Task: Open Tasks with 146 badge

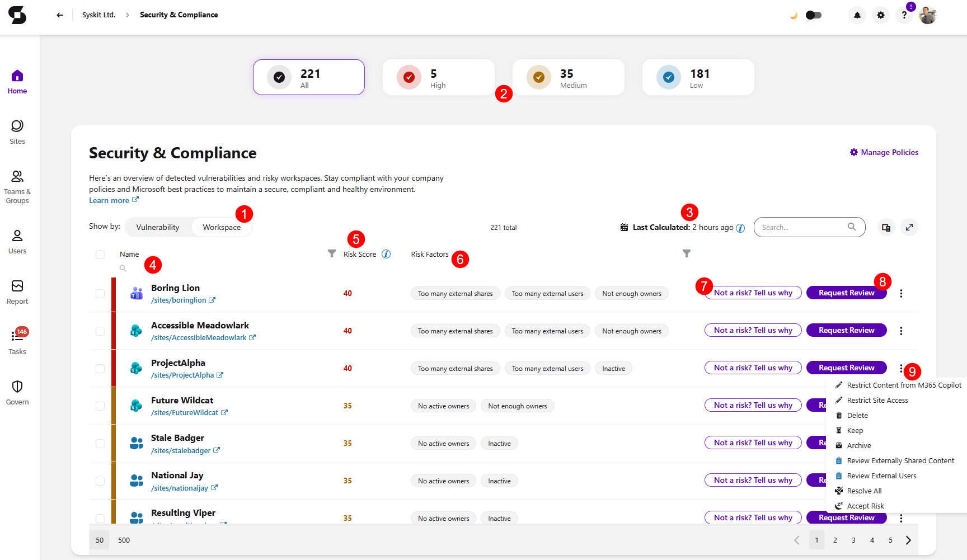Action: 17,342
